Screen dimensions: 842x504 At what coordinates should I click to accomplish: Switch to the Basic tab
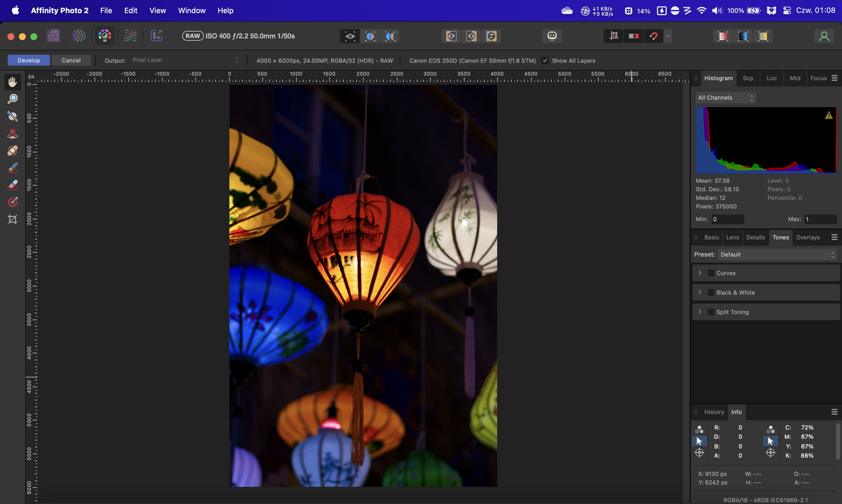[712, 237]
